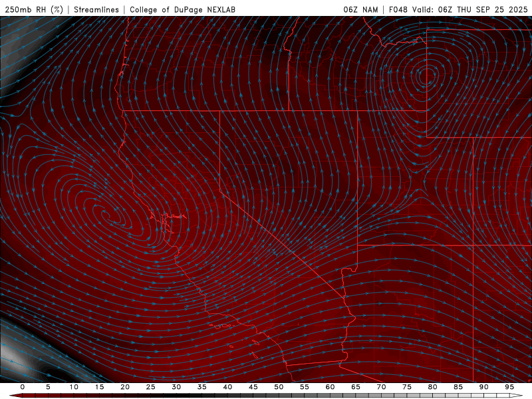The width and height of the screenshot is (532, 399).
Task: Click colorbar scale label "75"
Action: pyautogui.click(x=407, y=387)
